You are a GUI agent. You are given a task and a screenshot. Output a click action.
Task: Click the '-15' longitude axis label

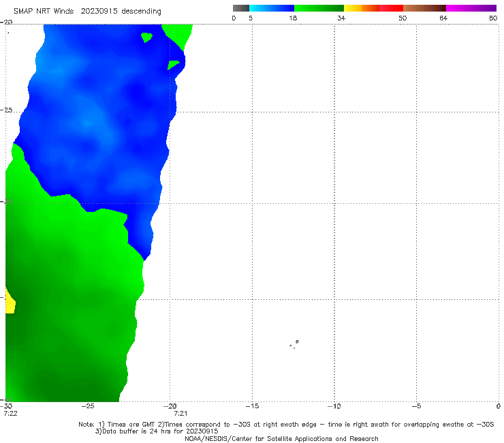point(252,406)
